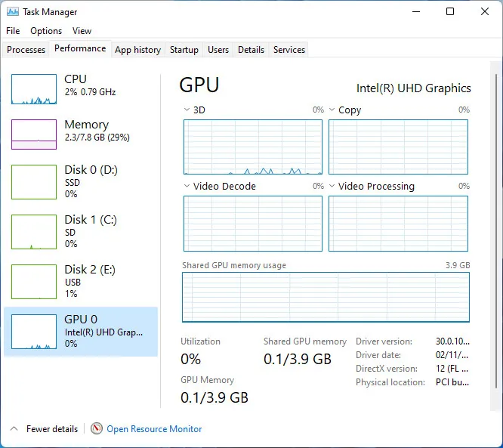Select Disk 1 (C:) graph thumbnail
The width and height of the screenshot is (503, 448).
click(34, 231)
